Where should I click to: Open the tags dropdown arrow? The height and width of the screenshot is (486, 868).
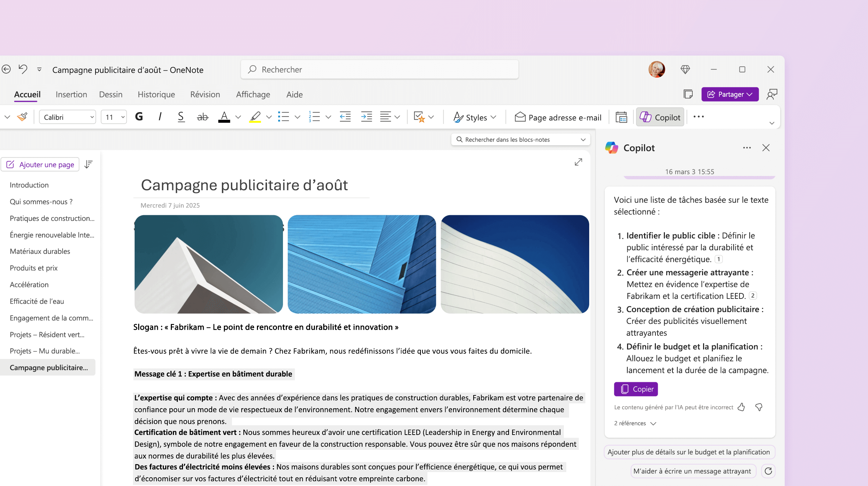tap(431, 117)
